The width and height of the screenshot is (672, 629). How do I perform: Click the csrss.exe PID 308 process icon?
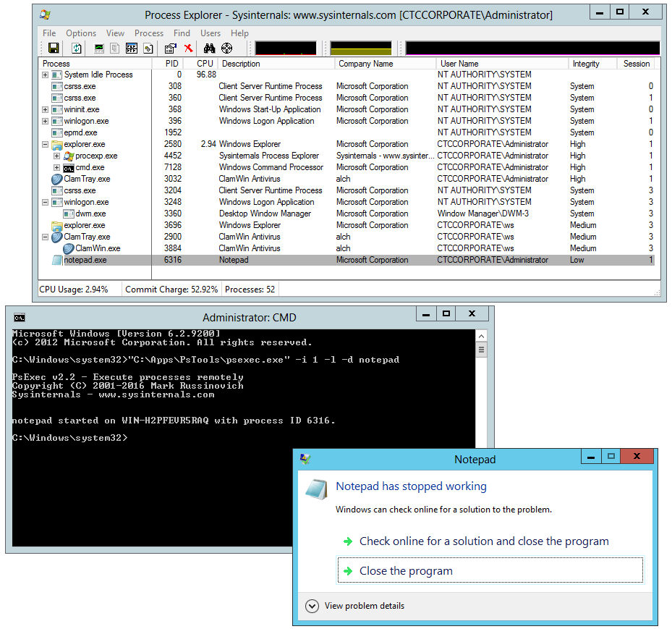57,87
